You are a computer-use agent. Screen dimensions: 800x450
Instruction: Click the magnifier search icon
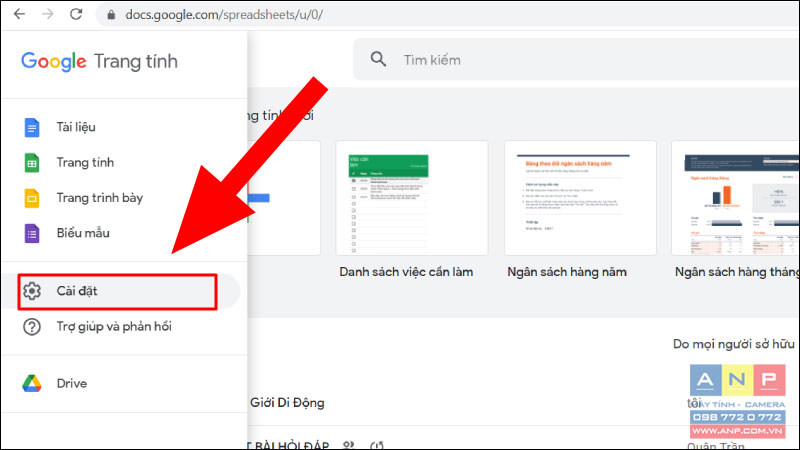378,59
